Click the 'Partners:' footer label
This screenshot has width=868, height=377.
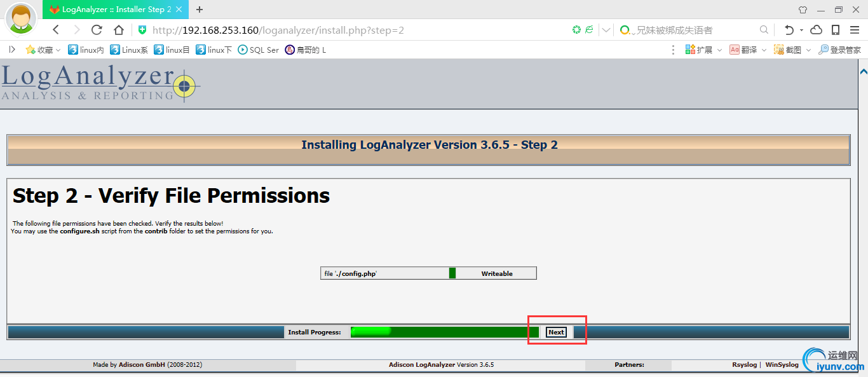(629, 365)
